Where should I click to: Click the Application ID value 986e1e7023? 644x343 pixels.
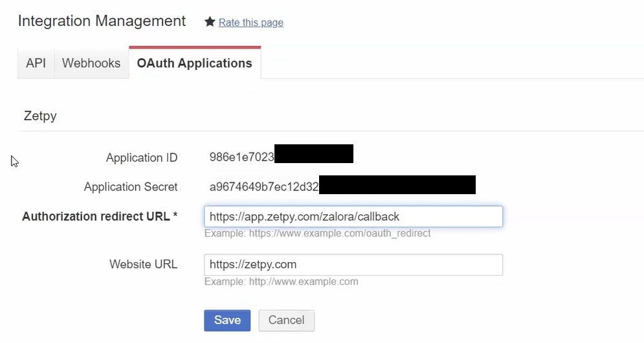click(241, 157)
